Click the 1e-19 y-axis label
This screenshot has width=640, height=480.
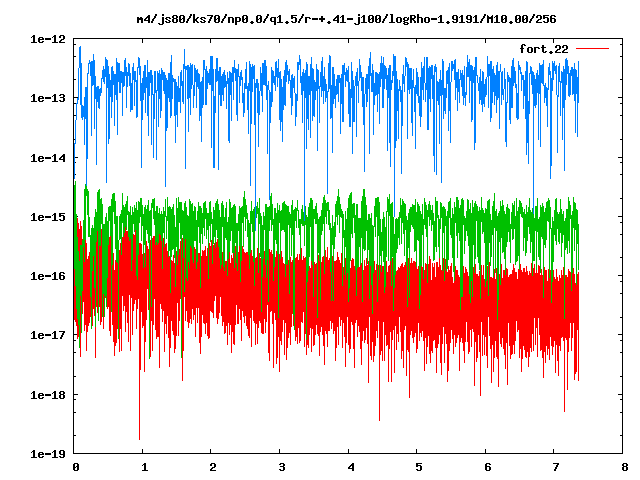pos(48,454)
